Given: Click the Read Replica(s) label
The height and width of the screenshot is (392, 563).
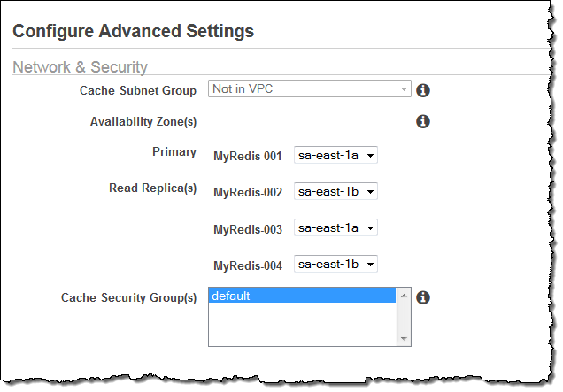Looking at the screenshot, I should click(152, 188).
